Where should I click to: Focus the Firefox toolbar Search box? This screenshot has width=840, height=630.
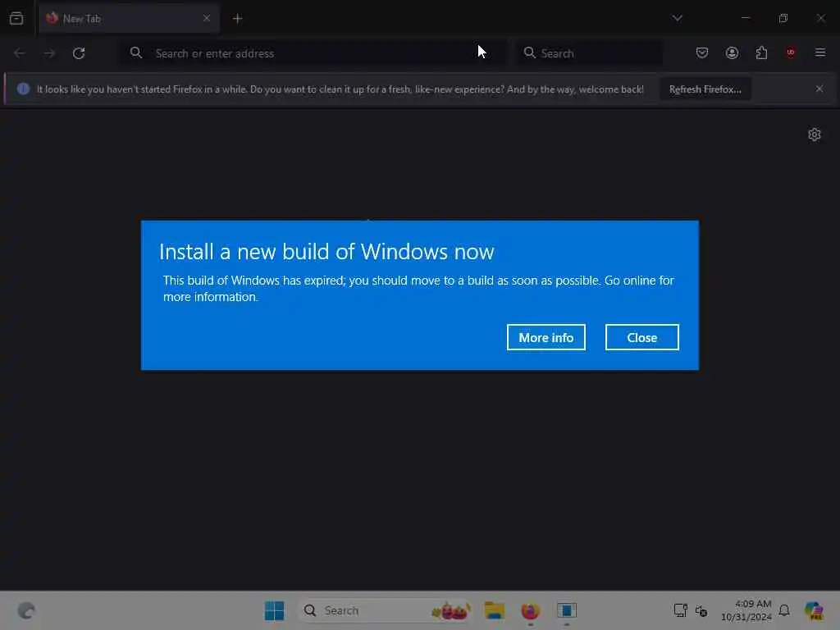point(589,53)
